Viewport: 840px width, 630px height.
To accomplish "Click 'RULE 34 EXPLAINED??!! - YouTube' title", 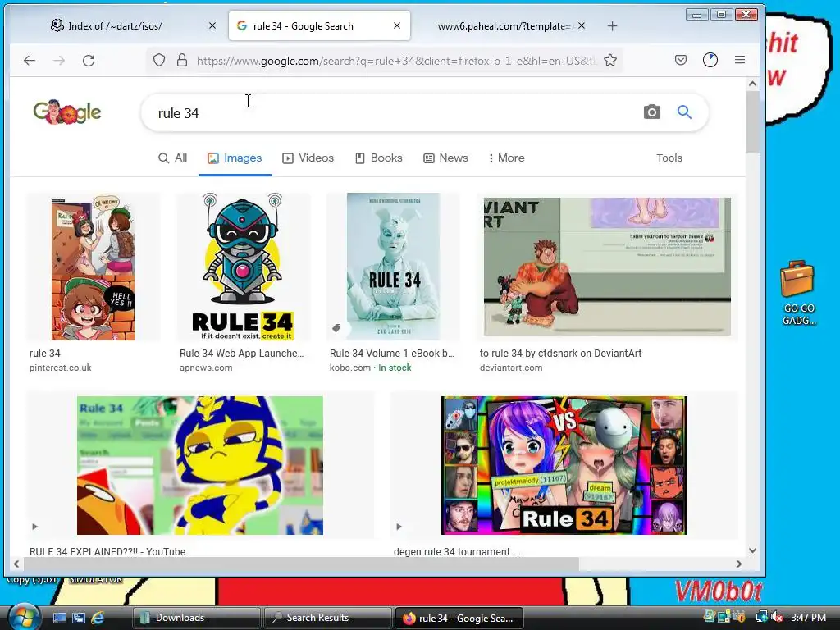I will click(107, 551).
